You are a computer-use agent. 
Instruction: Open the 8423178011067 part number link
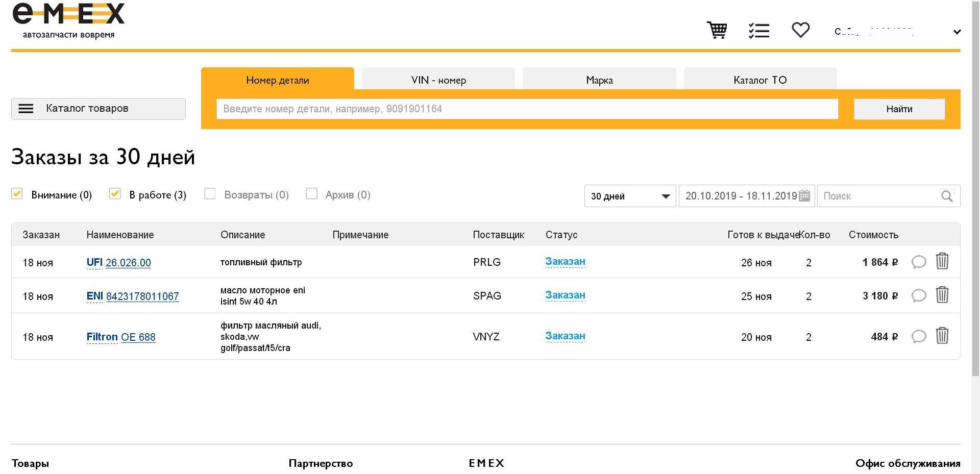coord(142,296)
